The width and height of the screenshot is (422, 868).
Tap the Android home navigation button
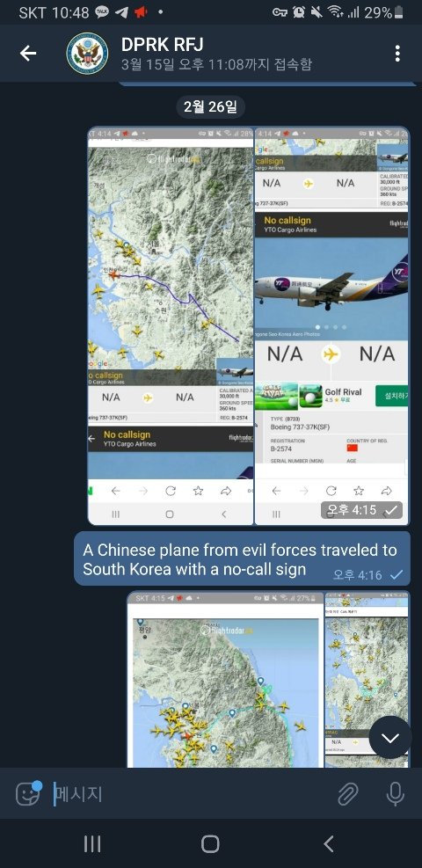210,843
